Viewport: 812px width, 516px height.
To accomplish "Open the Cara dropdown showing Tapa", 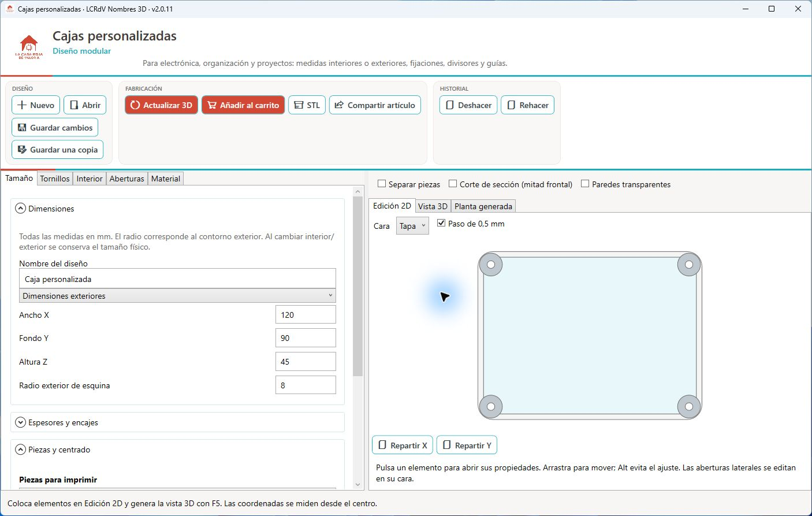I will click(412, 226).
